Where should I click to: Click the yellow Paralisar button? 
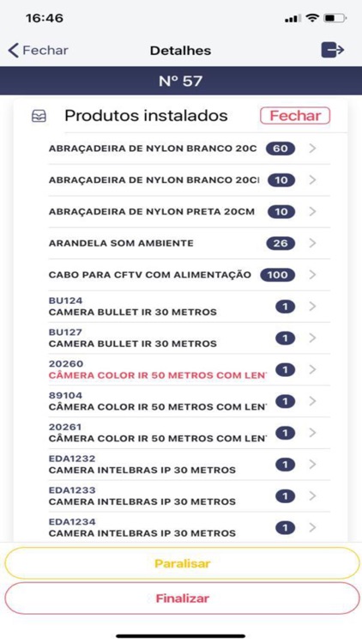[x=182, y=563]
